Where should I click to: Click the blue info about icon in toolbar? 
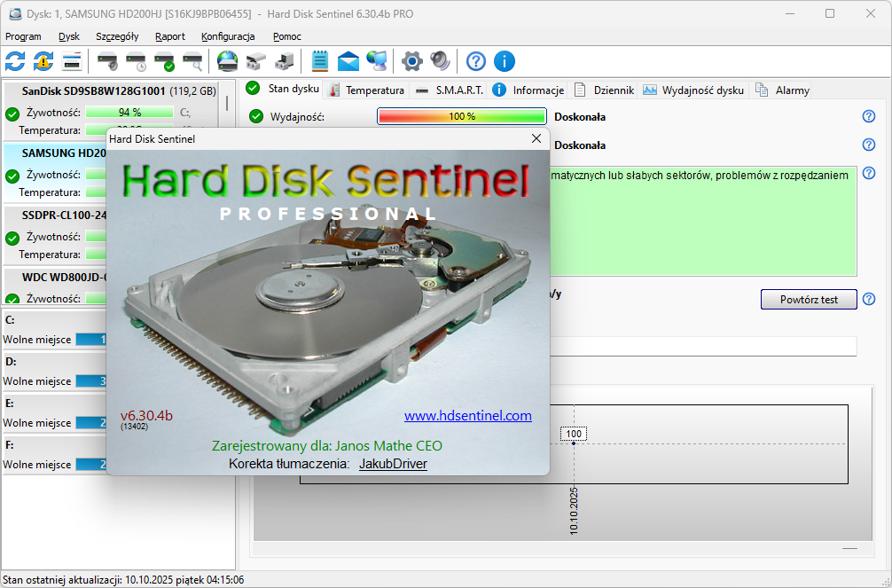coord(504,61)
